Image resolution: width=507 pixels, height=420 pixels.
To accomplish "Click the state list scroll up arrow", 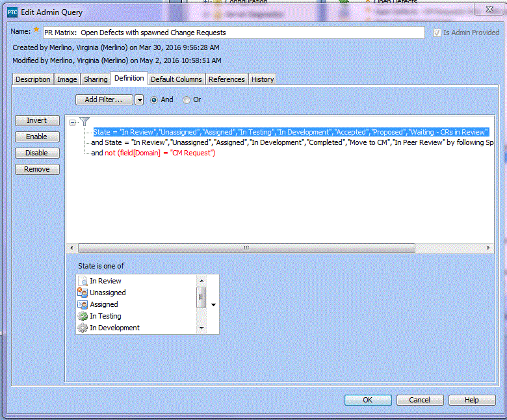I will [x=201, y=281].
